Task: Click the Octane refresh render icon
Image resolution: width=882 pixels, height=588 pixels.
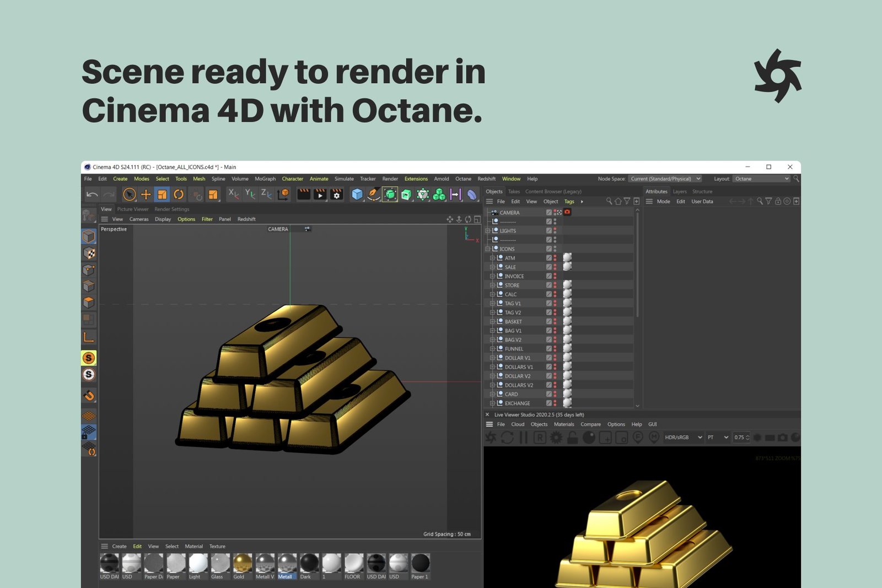Action: pyautogui.click(x=507, y=438)
